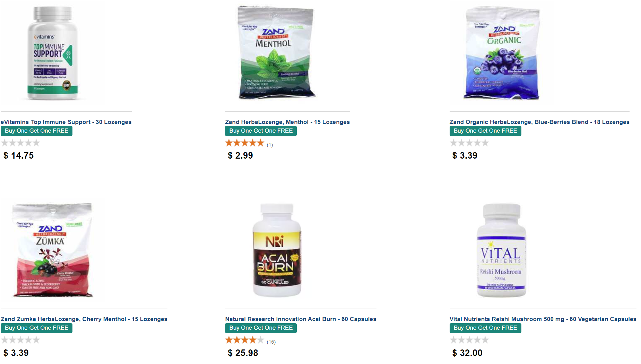This screenshot has width=641, height=364.
Task: Click Buy One Get One FREE under Acai Burn
Action: tap(261, 328)
